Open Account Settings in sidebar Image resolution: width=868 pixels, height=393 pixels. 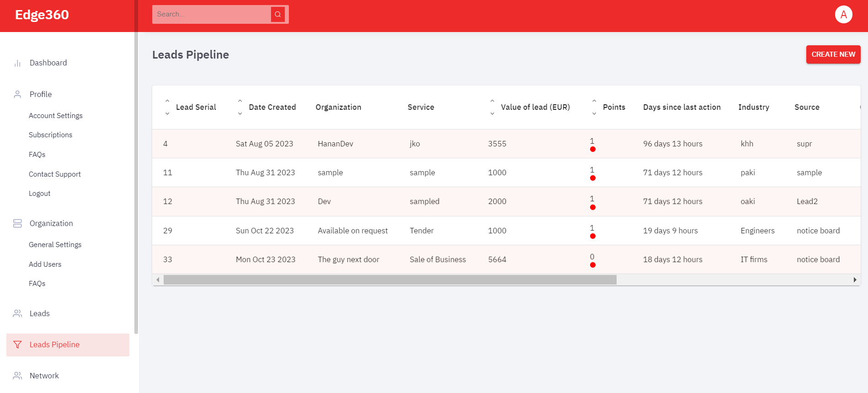[56, 116]
